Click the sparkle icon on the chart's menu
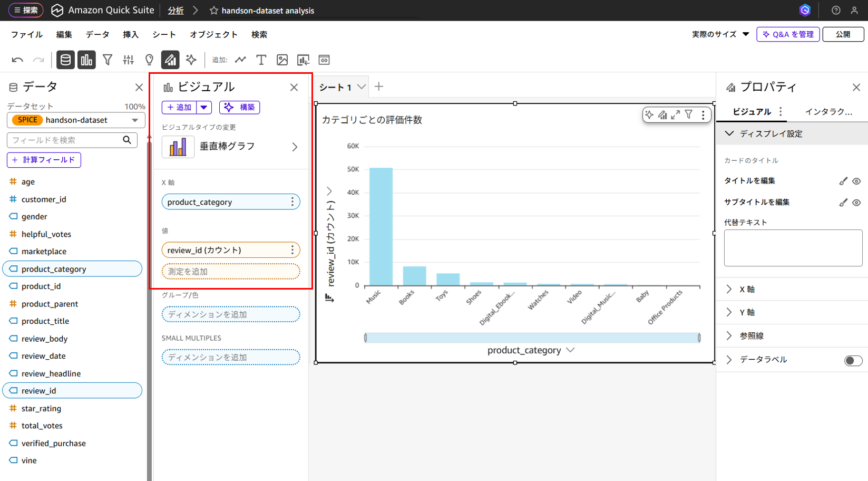Screen dimensions: 868x481 tap(649, 114)
